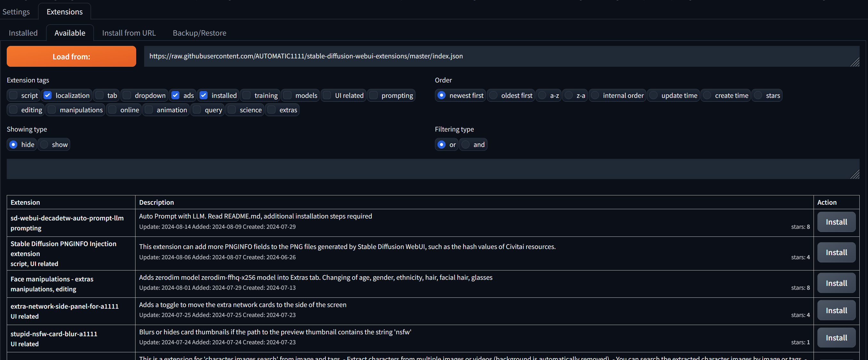The image size is (868, 360).
Task: Go to the Settings tab
Action: click(16, 12)
